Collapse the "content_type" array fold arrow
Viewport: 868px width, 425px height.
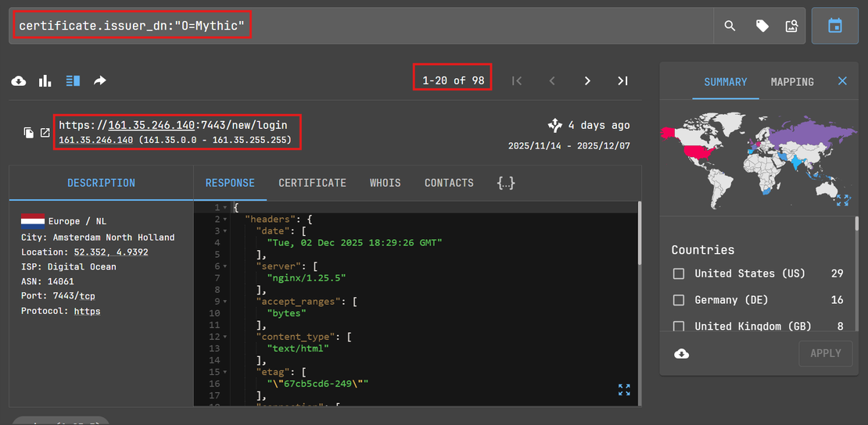click(225, 336)
